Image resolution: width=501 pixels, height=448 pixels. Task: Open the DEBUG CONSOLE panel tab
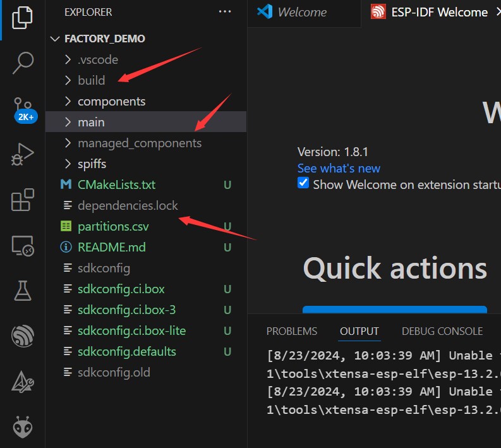coord(442,331)
